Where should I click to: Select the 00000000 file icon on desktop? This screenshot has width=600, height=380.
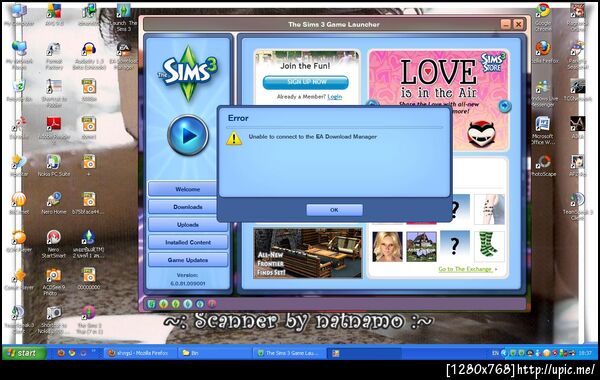[x=89, y=279]
